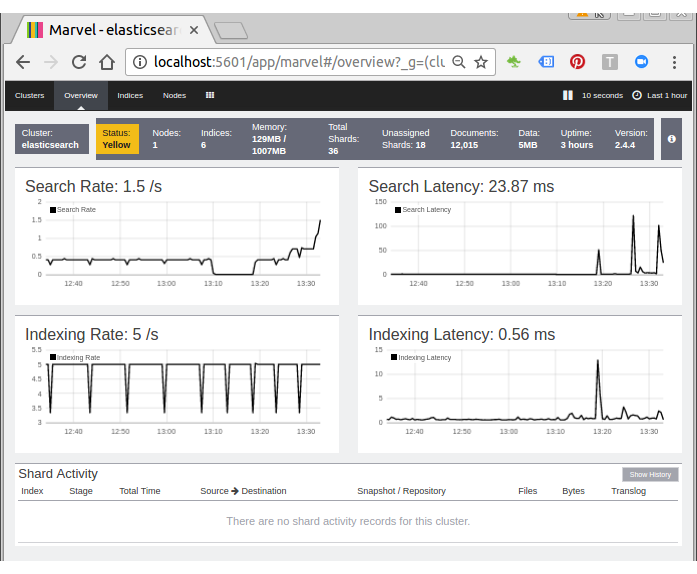697x574 pixels.
Task: Open a new browser tab
Action: click(x=231, y=31)
